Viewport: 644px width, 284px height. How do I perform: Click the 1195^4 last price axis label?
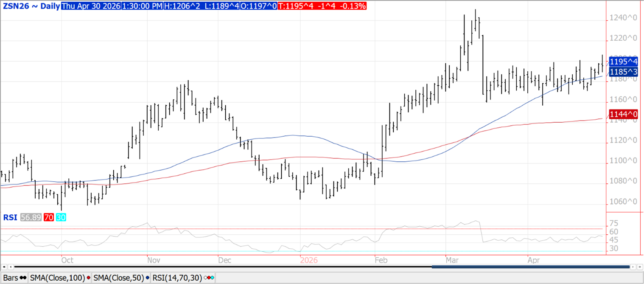624,62
